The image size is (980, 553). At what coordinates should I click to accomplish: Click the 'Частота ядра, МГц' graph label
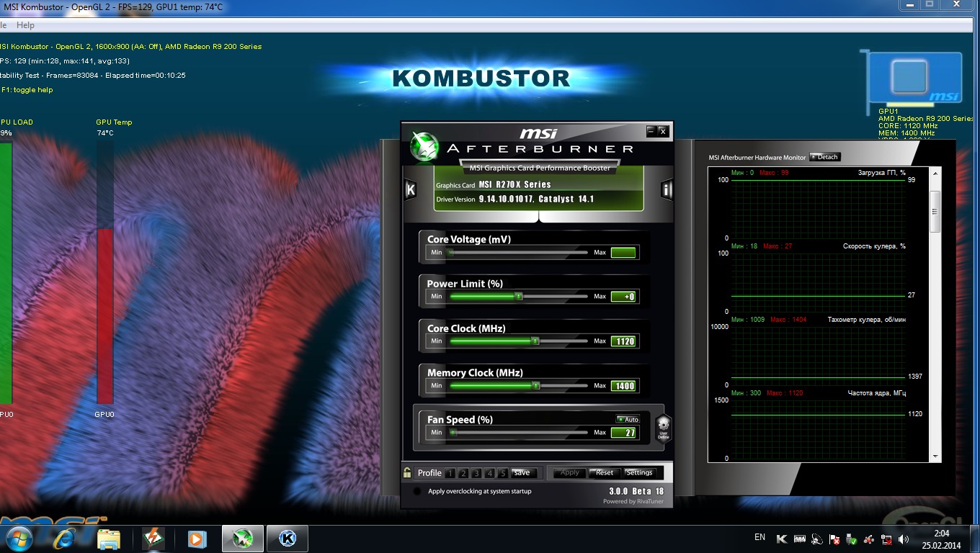coord(877,393)
